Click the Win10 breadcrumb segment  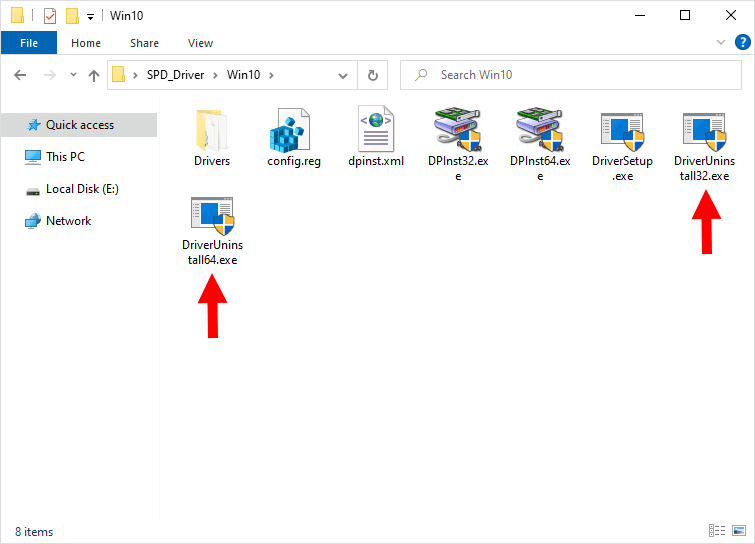(244, 75)
